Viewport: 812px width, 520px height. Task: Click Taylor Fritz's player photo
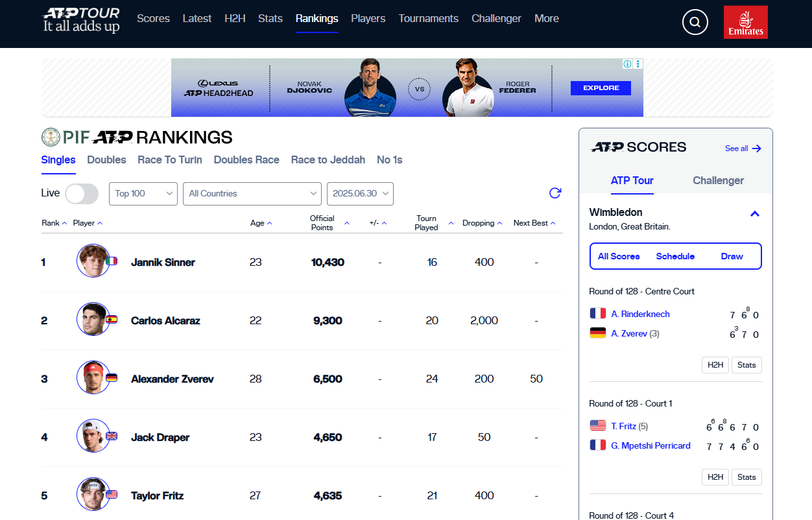point(93,494)
